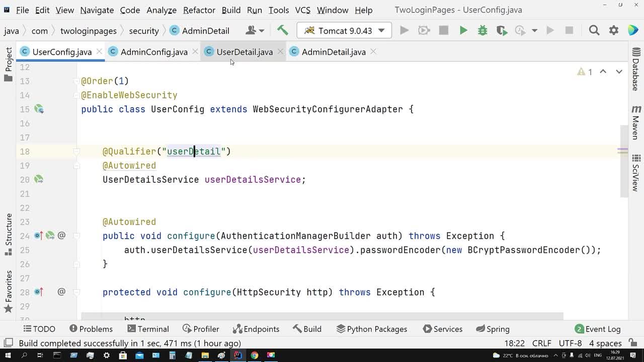
Task: Expand the profiler run options dropdown arrow
Action: pyautogui.click(x=534, y=31)
